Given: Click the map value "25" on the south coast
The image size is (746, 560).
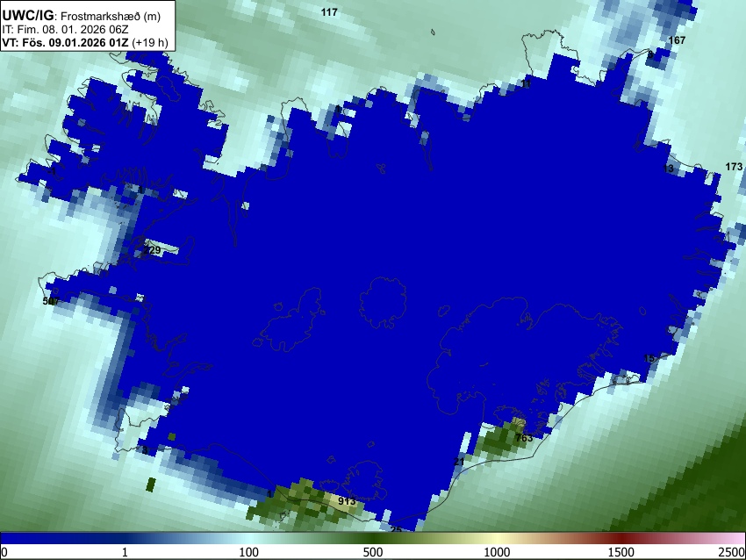Looking at the screenshot, I should click(x=396, y=529).
